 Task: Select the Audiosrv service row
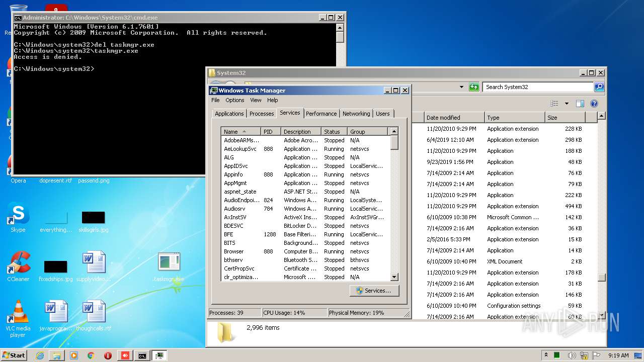coord(305,209)
